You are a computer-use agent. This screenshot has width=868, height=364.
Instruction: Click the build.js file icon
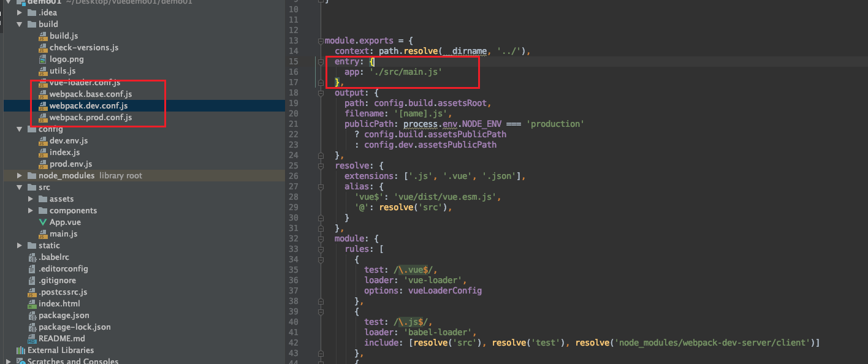pos(43,36)
